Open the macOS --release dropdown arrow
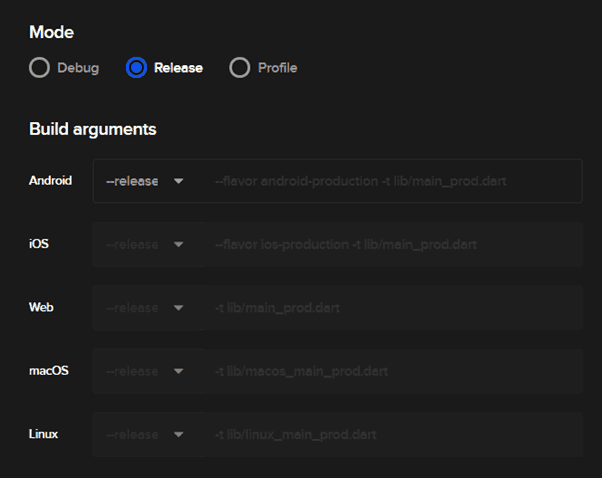Viewport: 602px width, 478px height. pyautogui.click(x=178, y=371)
